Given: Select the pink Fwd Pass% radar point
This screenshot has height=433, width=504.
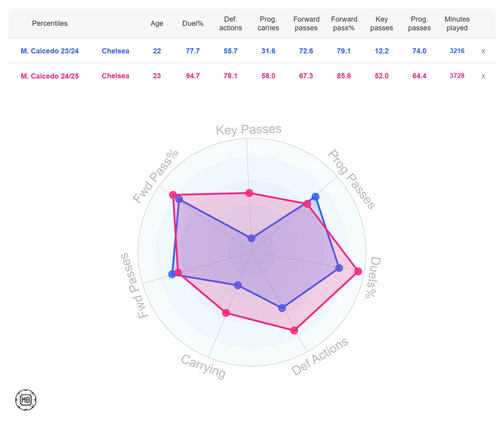Looking at the screenshot, I should click(173, 195).
